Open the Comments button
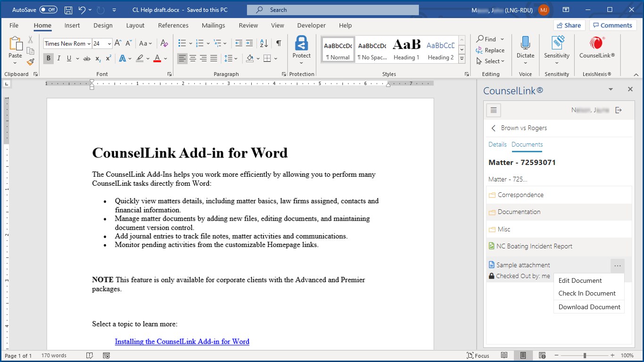 coord(612,25)
